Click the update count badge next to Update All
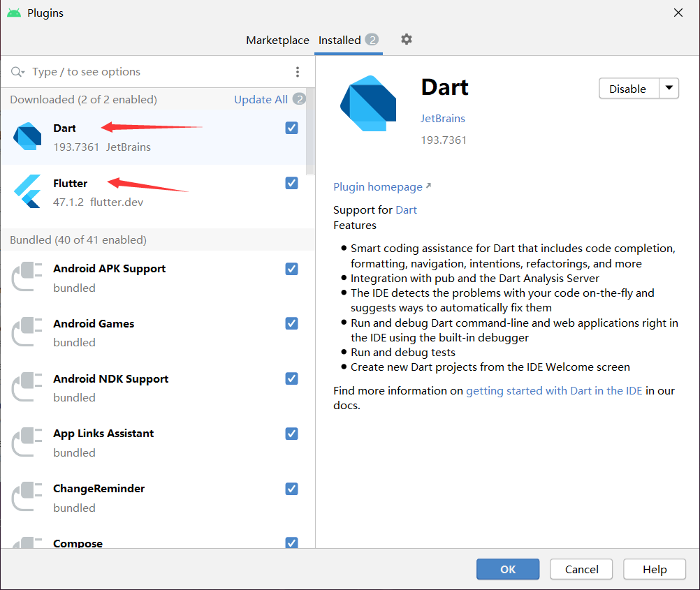Screen dimensions: 700x590 click(299, 99)
